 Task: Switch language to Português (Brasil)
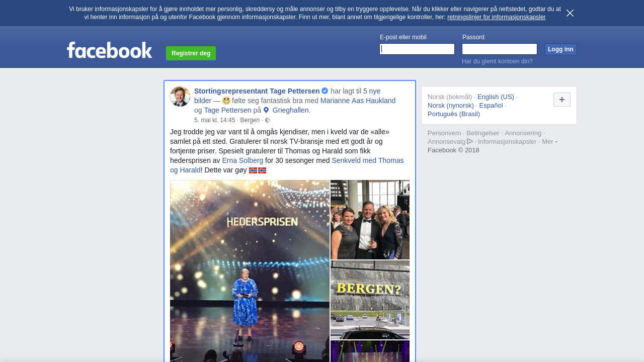point(454,114)
